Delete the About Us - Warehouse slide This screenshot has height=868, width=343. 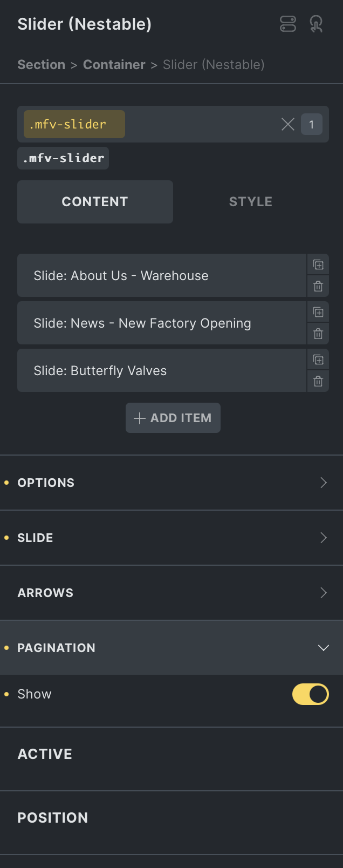tap(318, 287)
